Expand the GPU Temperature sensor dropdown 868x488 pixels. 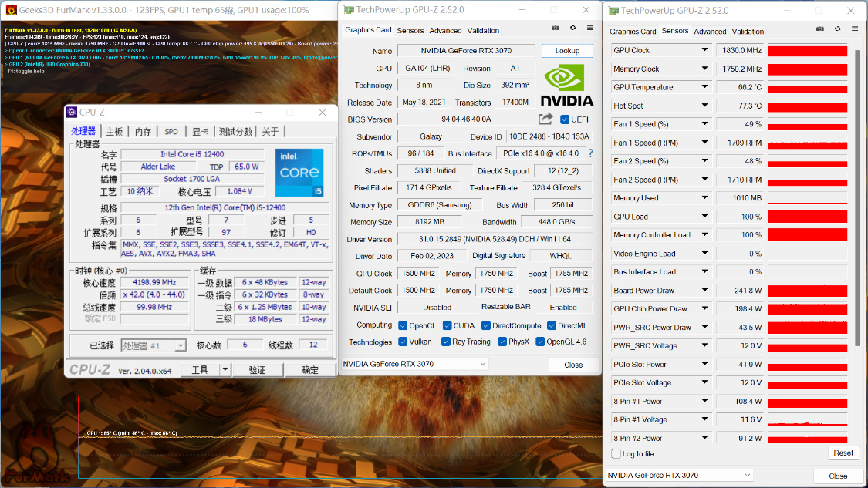tap(704, 87)
